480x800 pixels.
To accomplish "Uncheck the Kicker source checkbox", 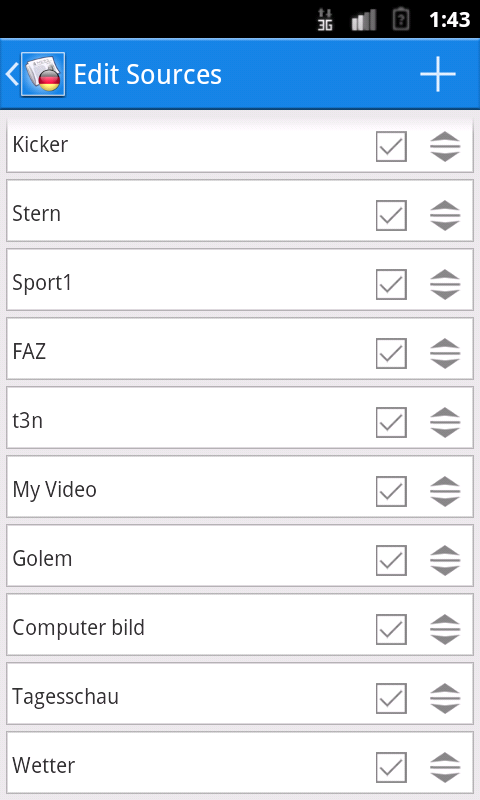I will 391,146.
